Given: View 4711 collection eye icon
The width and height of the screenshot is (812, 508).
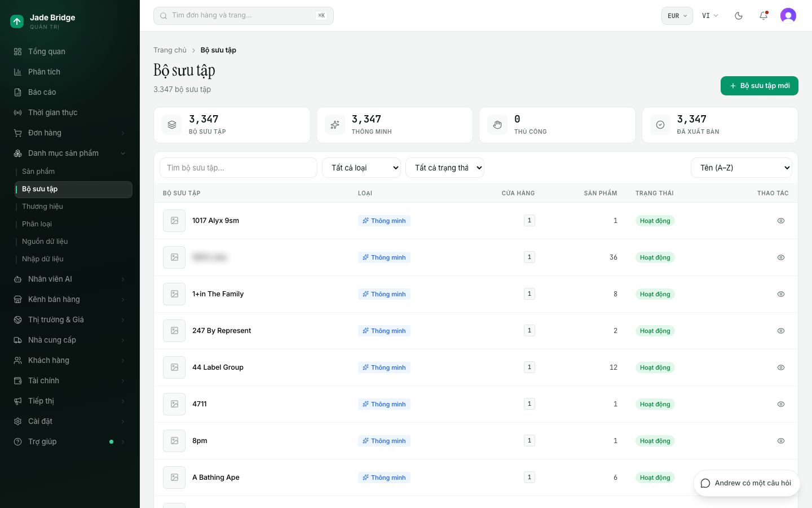Looking at the screenshot, I should click(x=781, y=404).
